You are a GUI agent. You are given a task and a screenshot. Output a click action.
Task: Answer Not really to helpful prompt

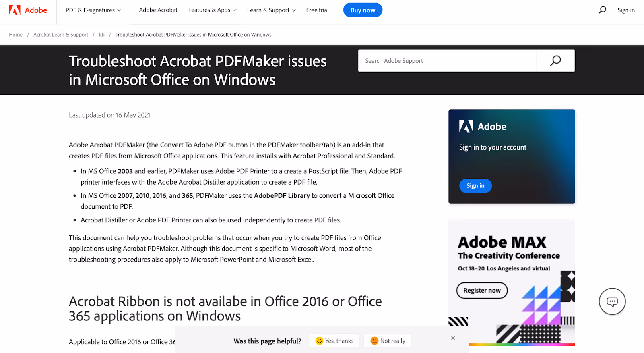388,341
